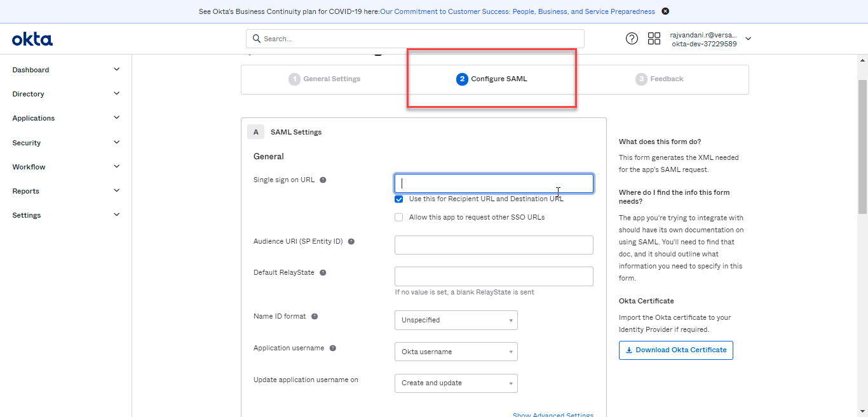Click step 3 circle icon for Feedback
This screenshot has width=868, height=417.
[x=641, y=79]
